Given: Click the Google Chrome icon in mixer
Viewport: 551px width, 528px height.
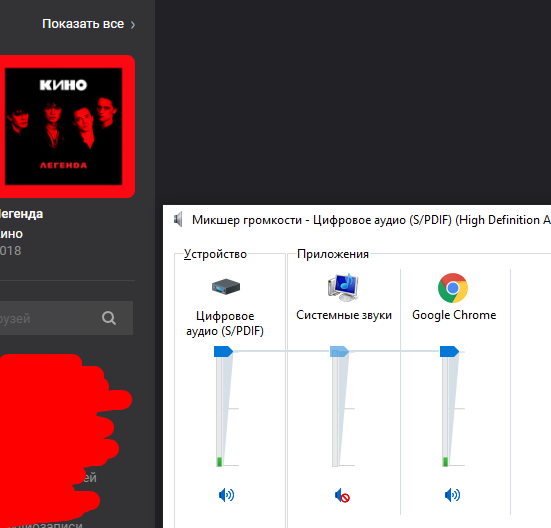Looking at the screenshot, I should [x=453, y=288].
